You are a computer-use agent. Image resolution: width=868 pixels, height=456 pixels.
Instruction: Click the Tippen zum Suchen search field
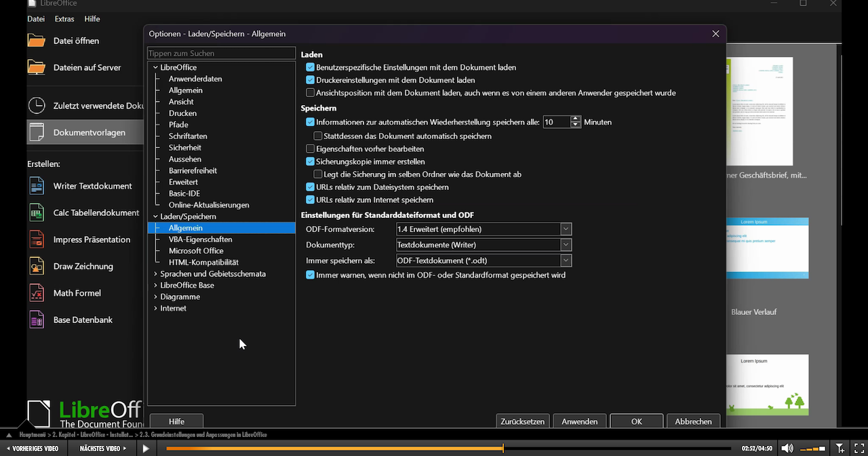tap(222, 53)
